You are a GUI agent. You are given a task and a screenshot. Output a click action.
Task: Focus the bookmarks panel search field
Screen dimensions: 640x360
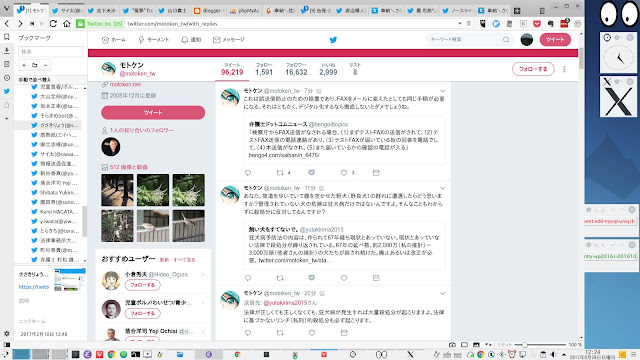[51, 51]
